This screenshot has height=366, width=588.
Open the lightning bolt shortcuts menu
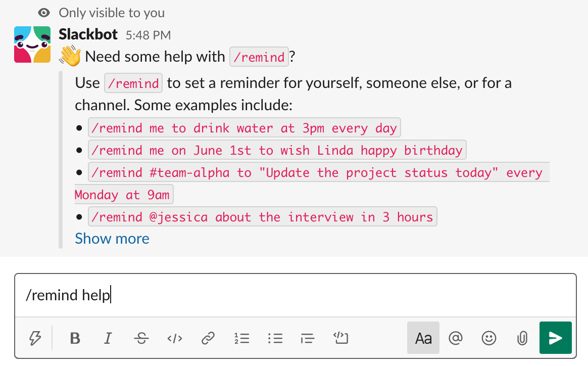[35, 338]
